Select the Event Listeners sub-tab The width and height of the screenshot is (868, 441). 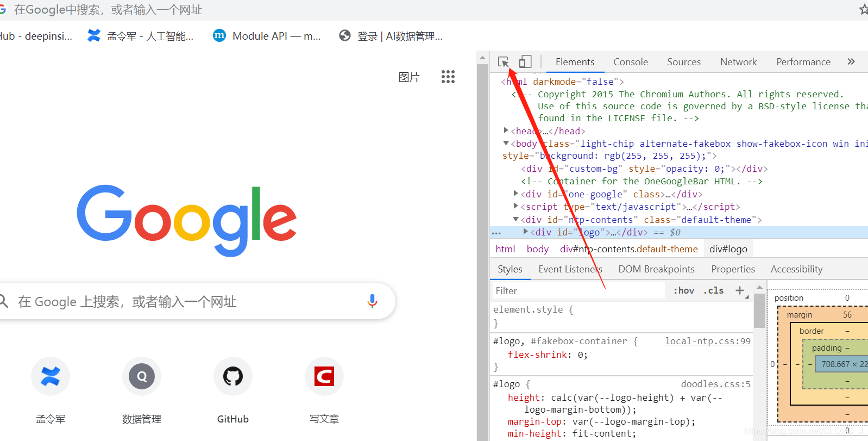(x=570, y=269)
